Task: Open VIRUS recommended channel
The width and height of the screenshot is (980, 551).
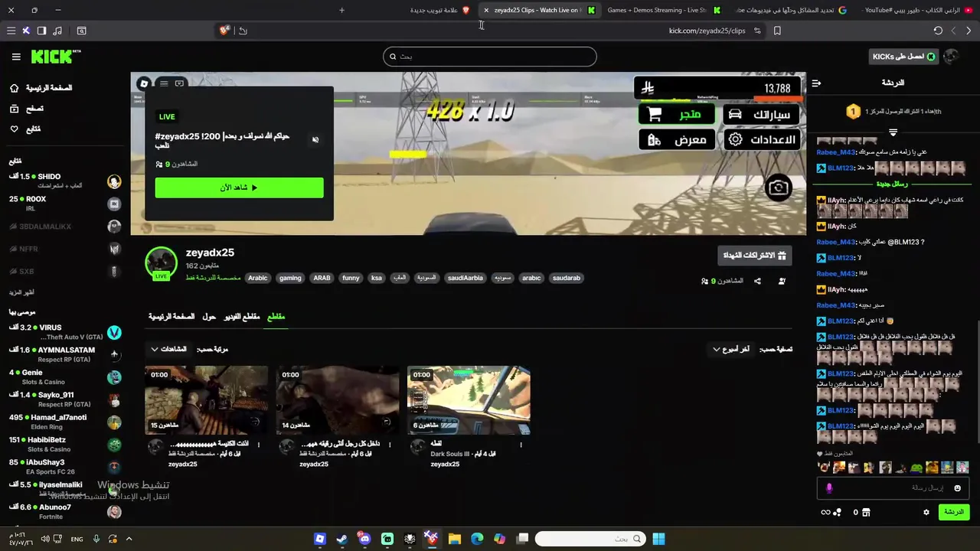Action: click(65, 332)
